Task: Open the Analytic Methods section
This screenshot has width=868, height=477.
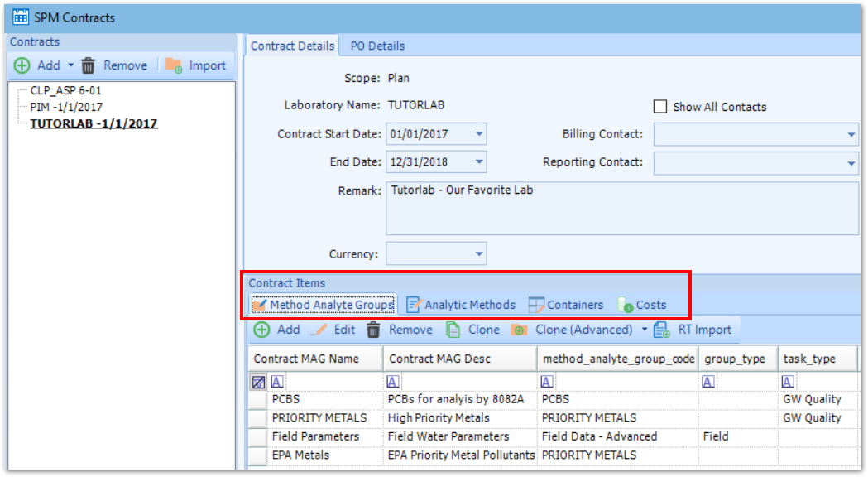Action: tap(414, 304)
